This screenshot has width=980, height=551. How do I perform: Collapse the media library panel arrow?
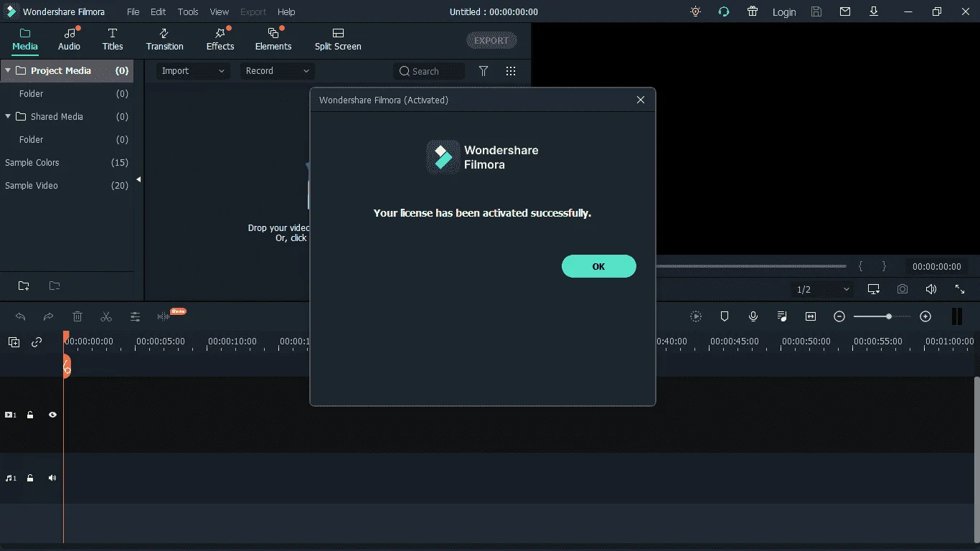click(138, 179)
